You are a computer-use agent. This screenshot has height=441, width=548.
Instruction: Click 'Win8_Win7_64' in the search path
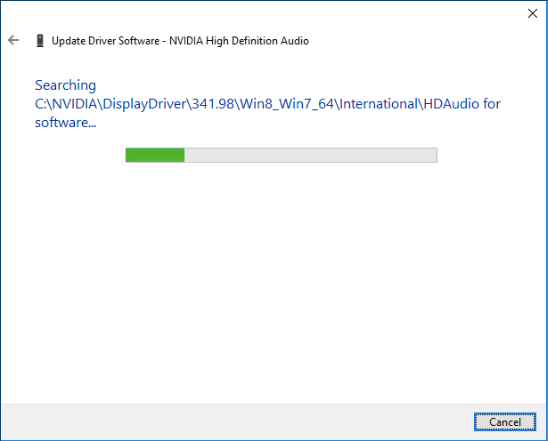(x=287, y=104)
